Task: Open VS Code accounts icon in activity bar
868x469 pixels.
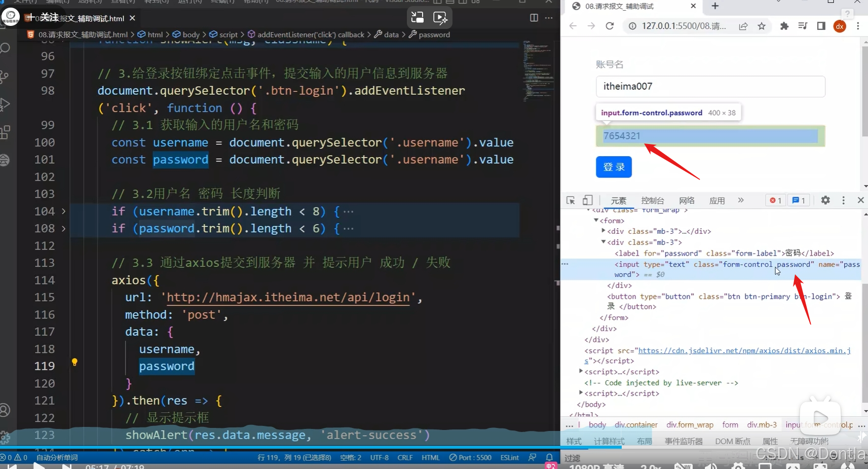Action: (x=5, y=410)
